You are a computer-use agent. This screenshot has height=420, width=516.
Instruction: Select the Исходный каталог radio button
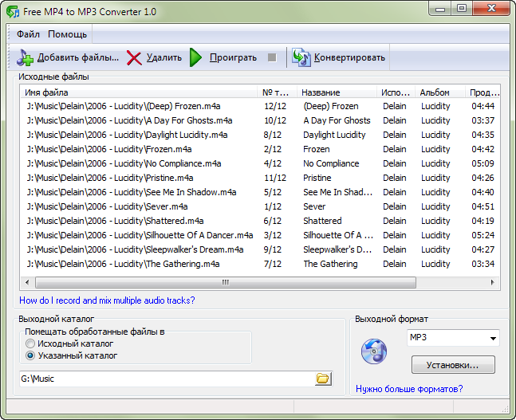pos(30,343)
